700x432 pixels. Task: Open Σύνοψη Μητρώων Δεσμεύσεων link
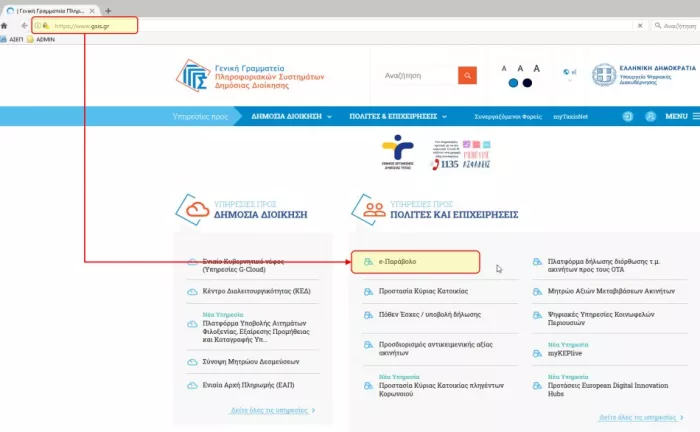[x=251, y=361]
